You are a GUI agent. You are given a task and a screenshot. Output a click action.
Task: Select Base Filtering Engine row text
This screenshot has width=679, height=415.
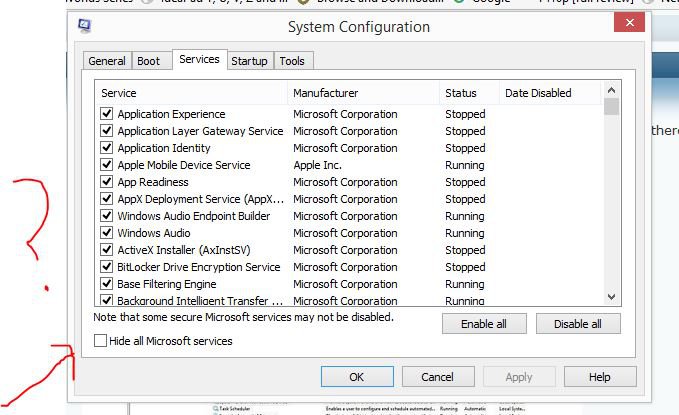(x=167, y=284)
